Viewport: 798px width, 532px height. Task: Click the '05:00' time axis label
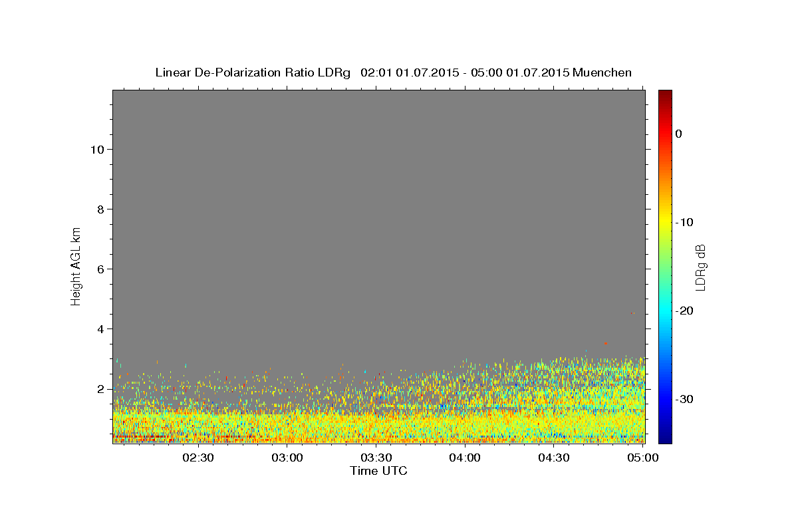pos(642,458)
